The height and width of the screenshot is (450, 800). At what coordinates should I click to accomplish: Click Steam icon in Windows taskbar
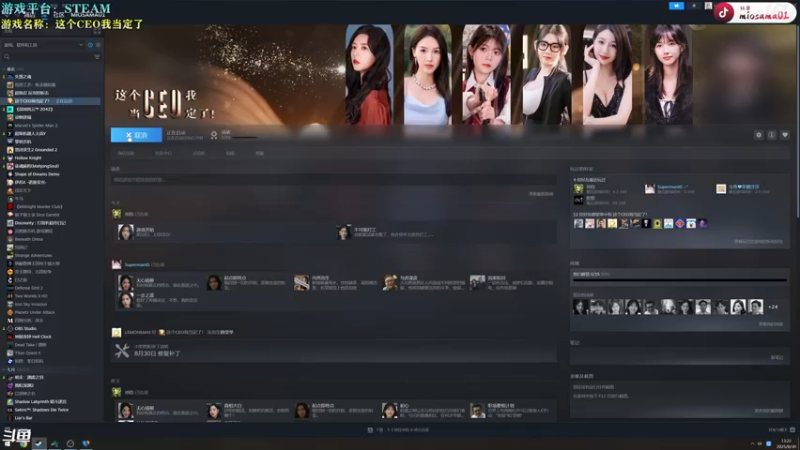[x=39, y=443]
